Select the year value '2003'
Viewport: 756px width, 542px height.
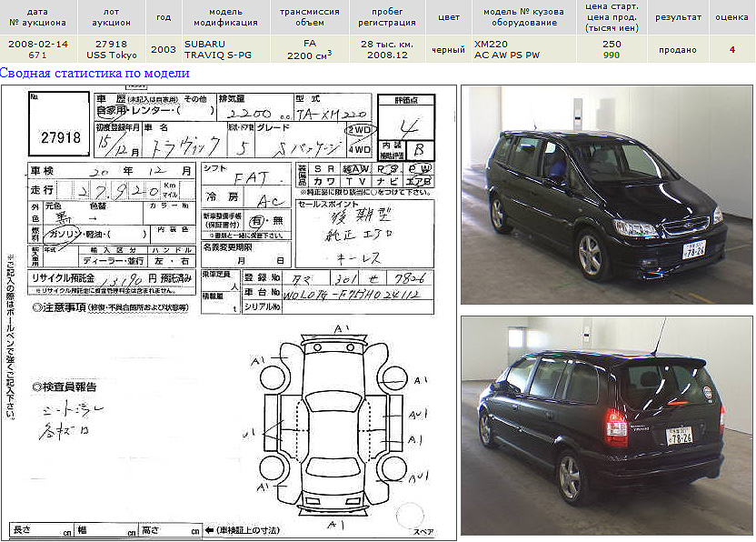click(164, 49)
